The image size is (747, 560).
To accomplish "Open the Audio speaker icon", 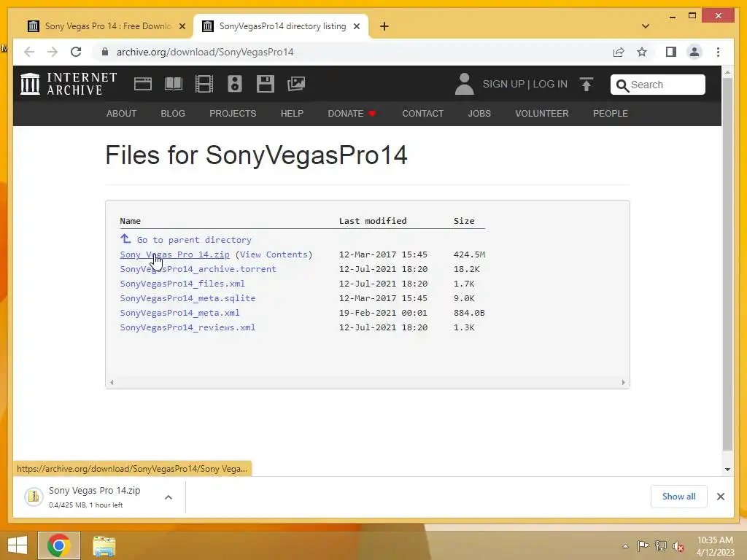I will 234,84.
